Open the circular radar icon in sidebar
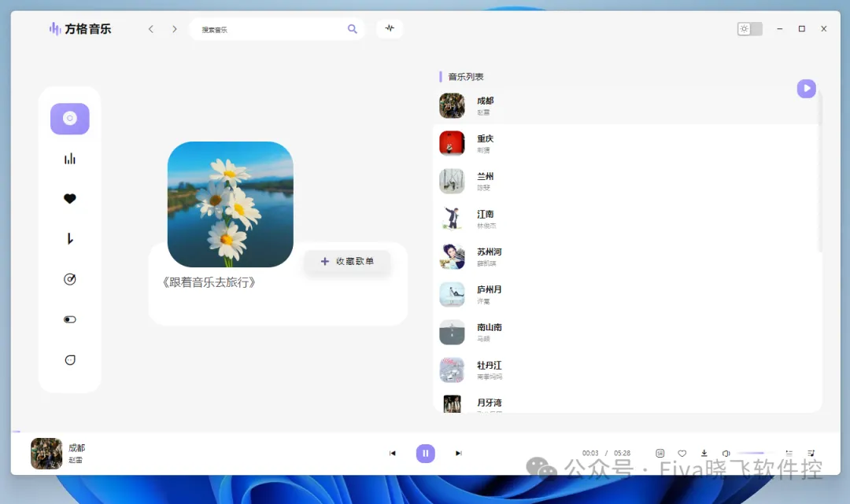 click(x=70, y=279)
